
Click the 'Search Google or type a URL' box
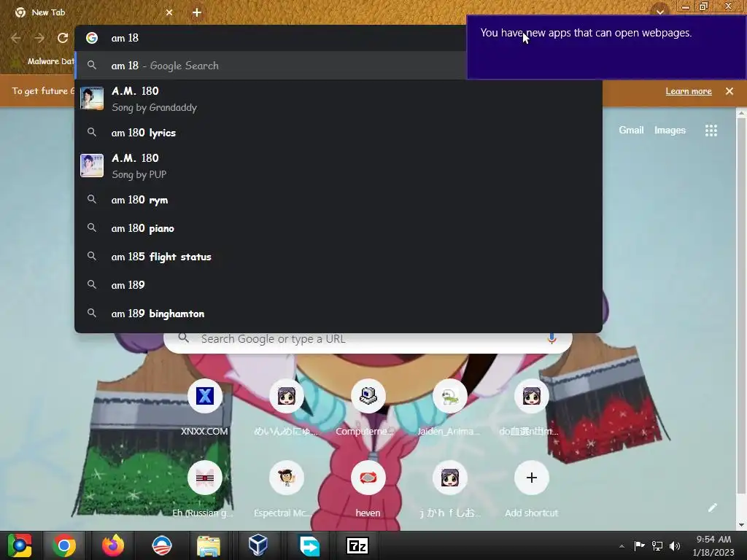coord(368,339)
